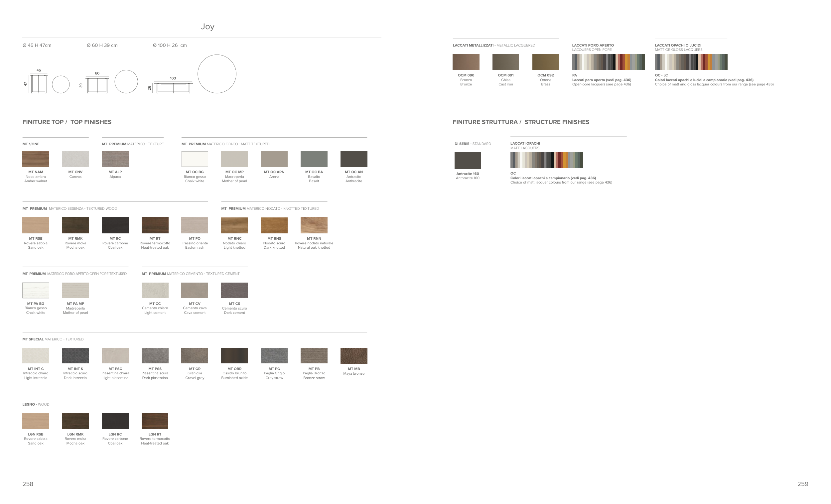Select the LGN RT Heat-treated oak swatch

click(x=155, y=421)
